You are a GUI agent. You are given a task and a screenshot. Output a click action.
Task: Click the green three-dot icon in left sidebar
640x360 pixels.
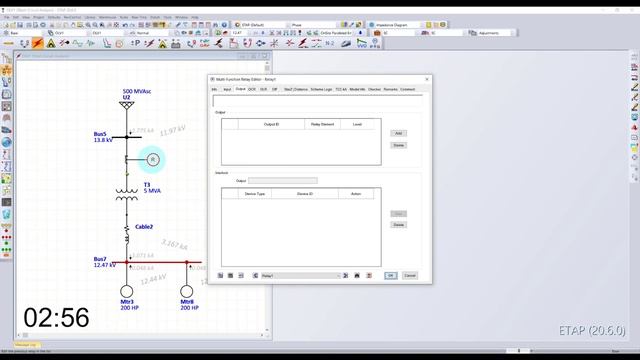[6, 249]
